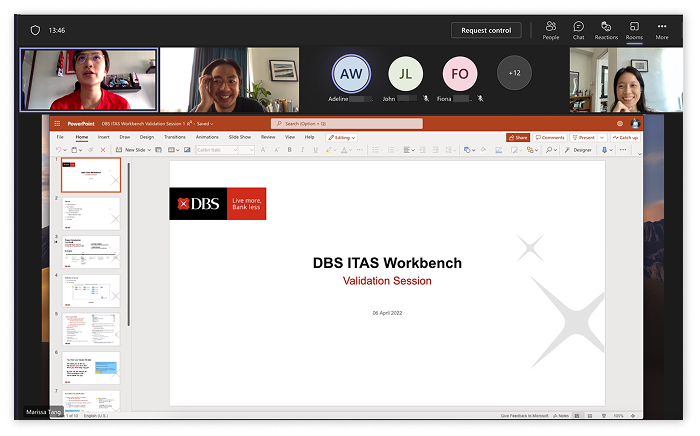Click New Slide in the ribbon
The image size is (700, 436).
(x=130, y=150)
